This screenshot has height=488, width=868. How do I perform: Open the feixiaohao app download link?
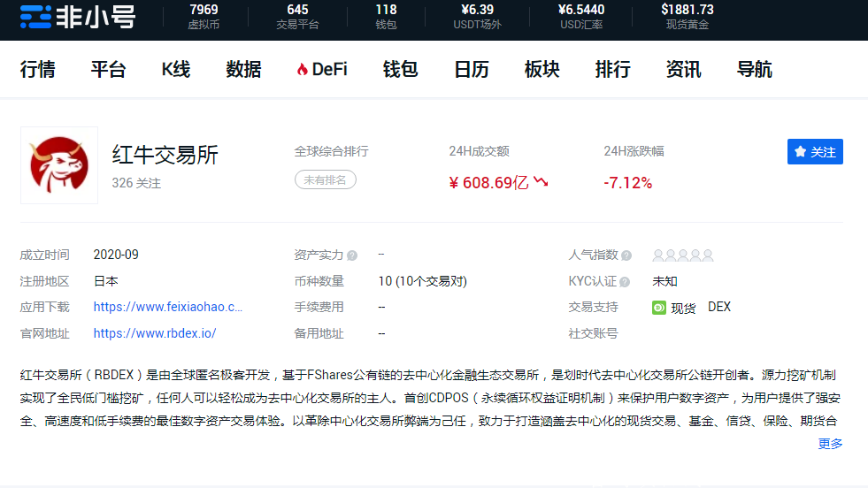point(168,307)
